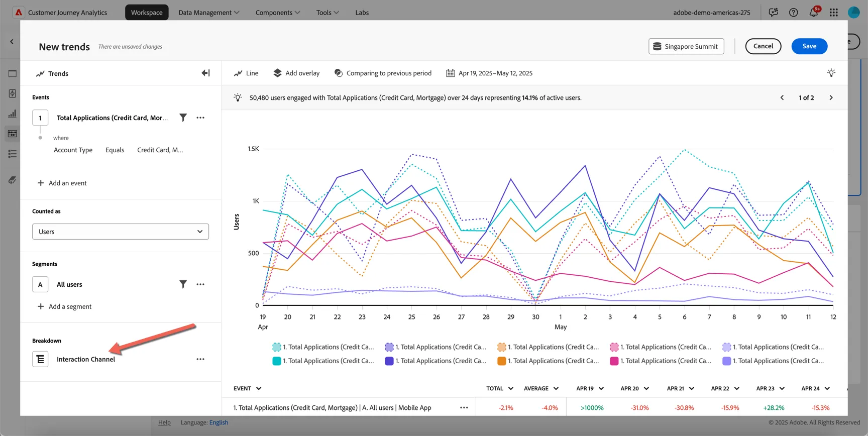This screenshot has height=436, width=868.
Task: Click the solid teal legend swatch
Action: point(277,361)
